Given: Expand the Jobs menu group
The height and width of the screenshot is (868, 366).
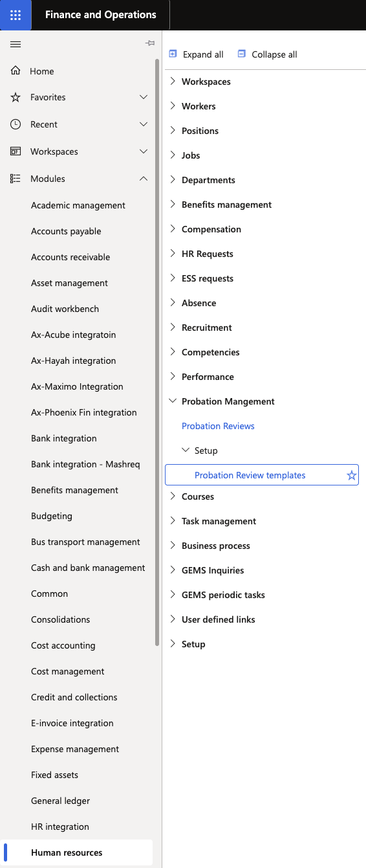Looking at the screenshot, I should click(173, 155).
